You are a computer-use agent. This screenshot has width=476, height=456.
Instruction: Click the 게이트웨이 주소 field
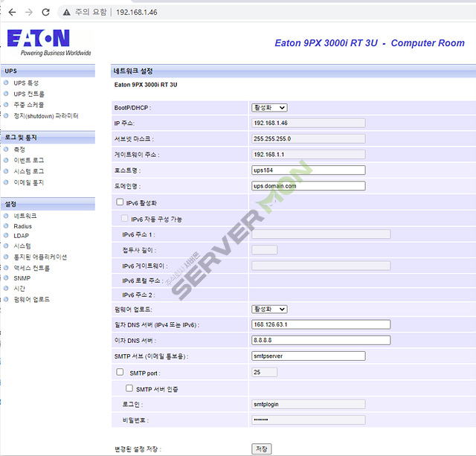click(309, 155)
